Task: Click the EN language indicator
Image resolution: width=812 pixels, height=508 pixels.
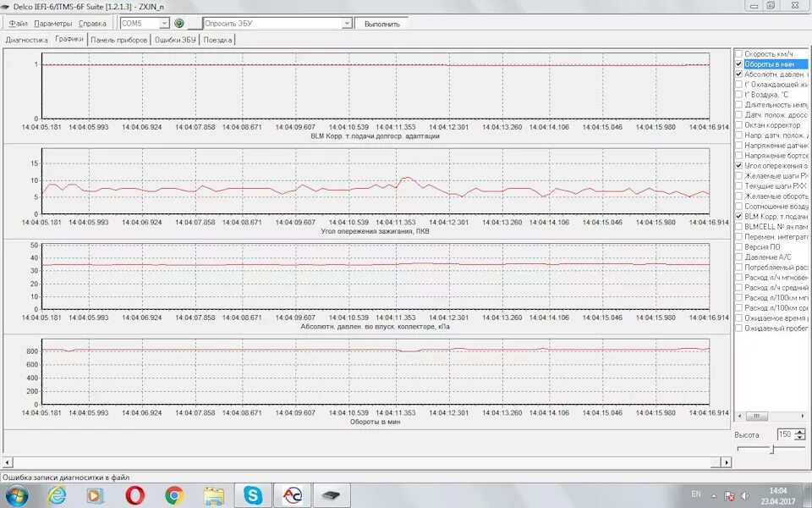Action: pyautogui.click(x=696, y=494)
